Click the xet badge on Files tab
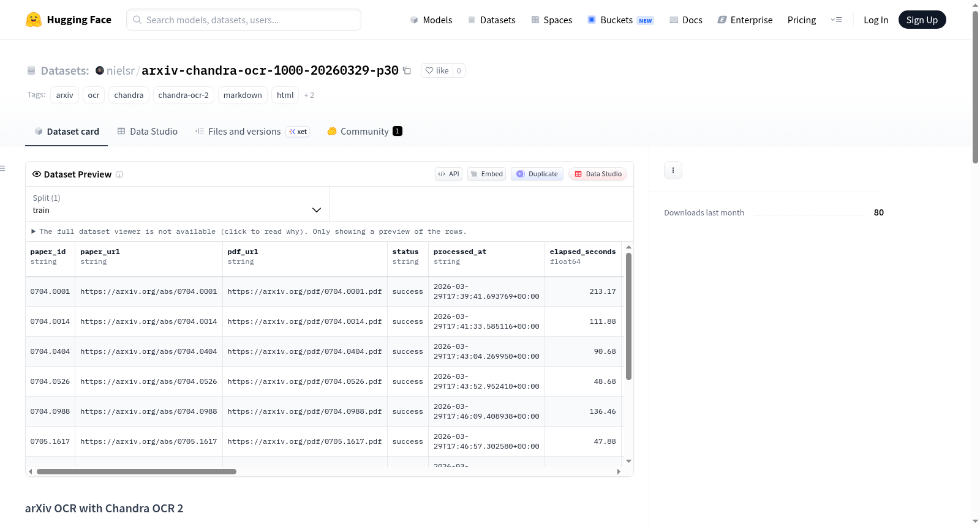The height and width of the screenshot is (527, 980). [x=298, y=132]
